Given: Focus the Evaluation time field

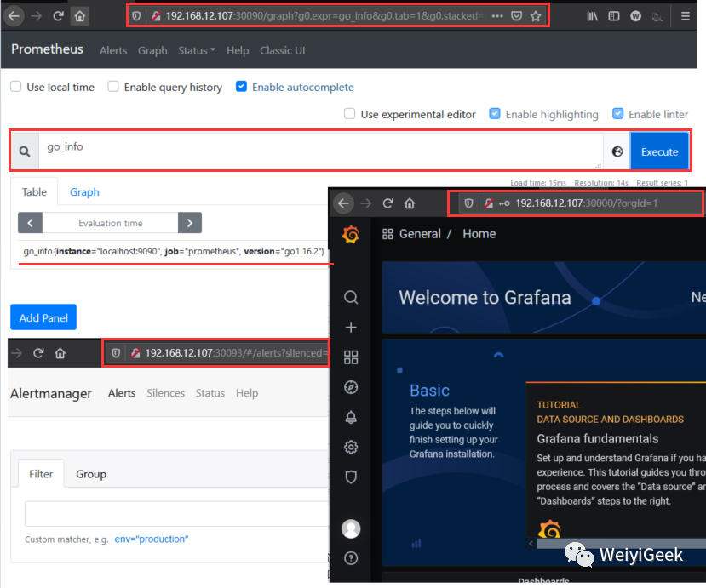Looking at the screenshot, I should tap(111, 223).
